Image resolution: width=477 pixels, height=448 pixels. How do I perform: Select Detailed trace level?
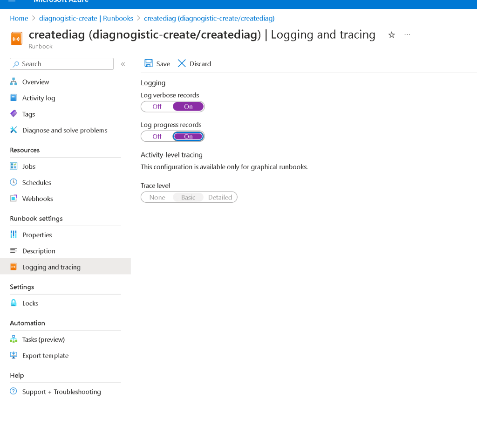[x=220, y=198]
